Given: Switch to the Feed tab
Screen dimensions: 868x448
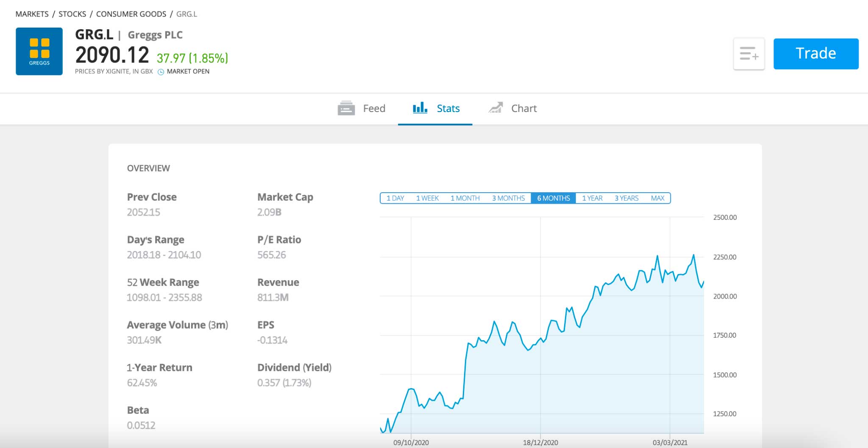Looking at the screenshot, I should [362, 109].
